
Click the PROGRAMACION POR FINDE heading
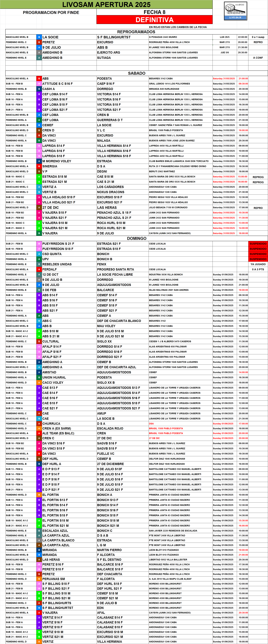(x=51, y=13)
